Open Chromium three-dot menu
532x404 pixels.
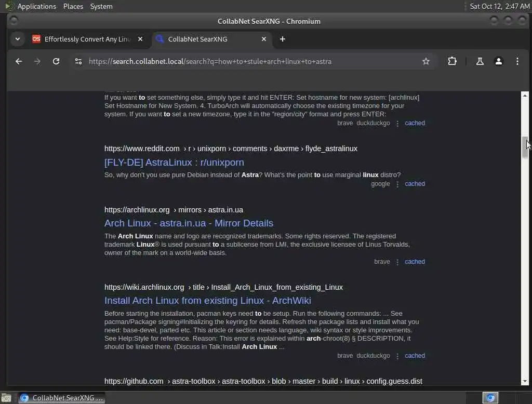point(517,61)
